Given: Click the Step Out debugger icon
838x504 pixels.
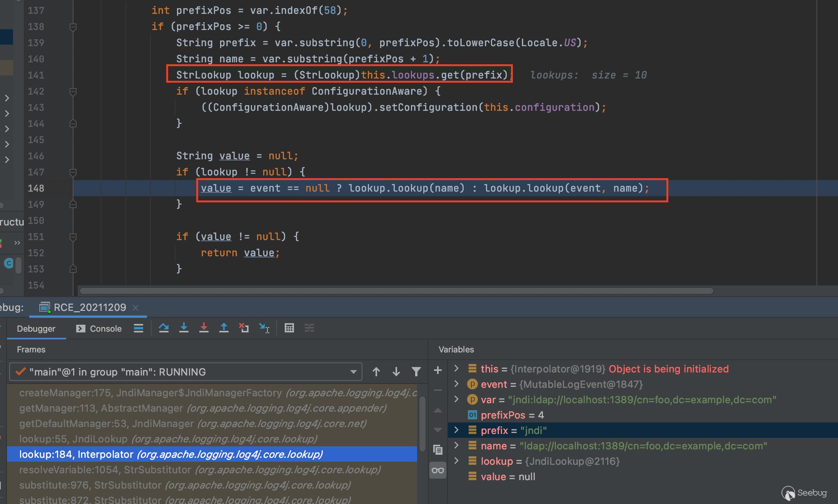Looking at the screenshot, I should tap(224, 328).
